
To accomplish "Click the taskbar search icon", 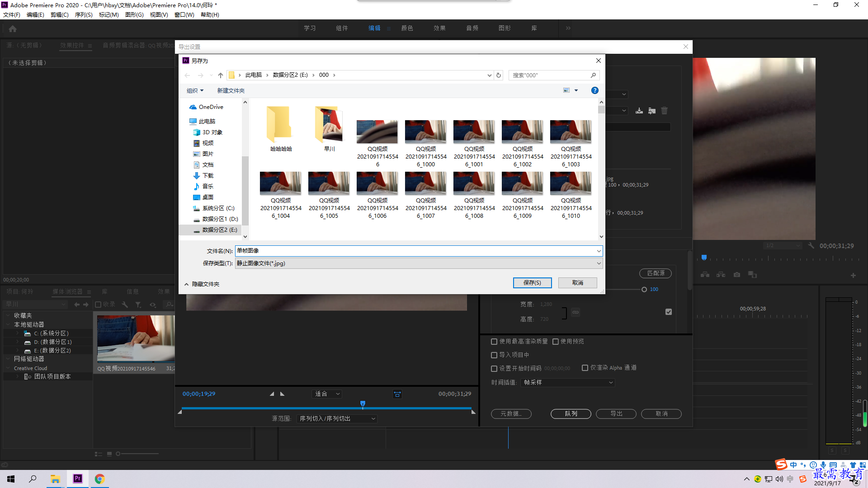I will point(33,479).
